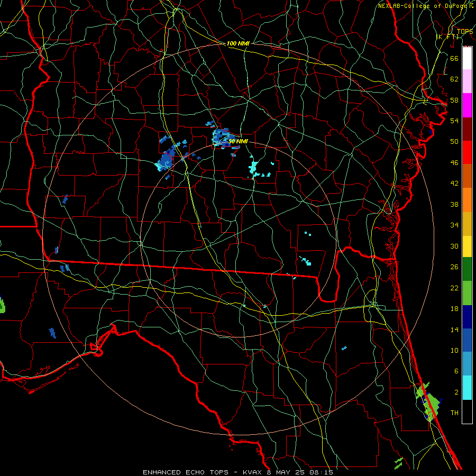Click the '38' scale value
The width and height of the screenshot is (476, 476).
tap(454, 204)
